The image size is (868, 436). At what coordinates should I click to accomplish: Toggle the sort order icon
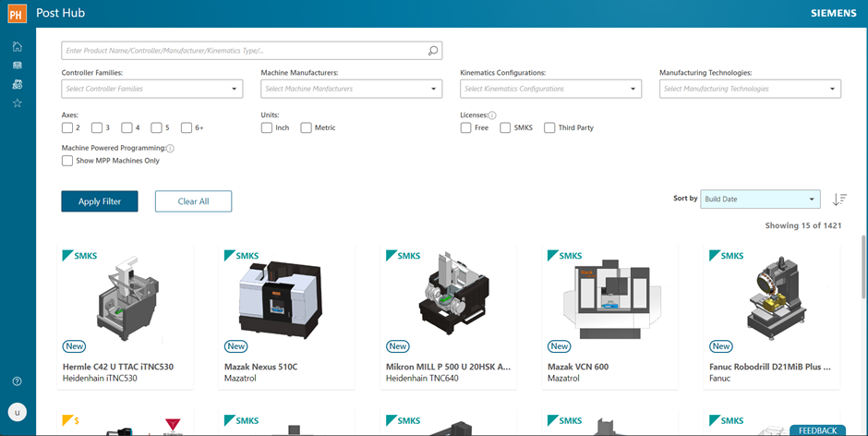click(838, 200)
